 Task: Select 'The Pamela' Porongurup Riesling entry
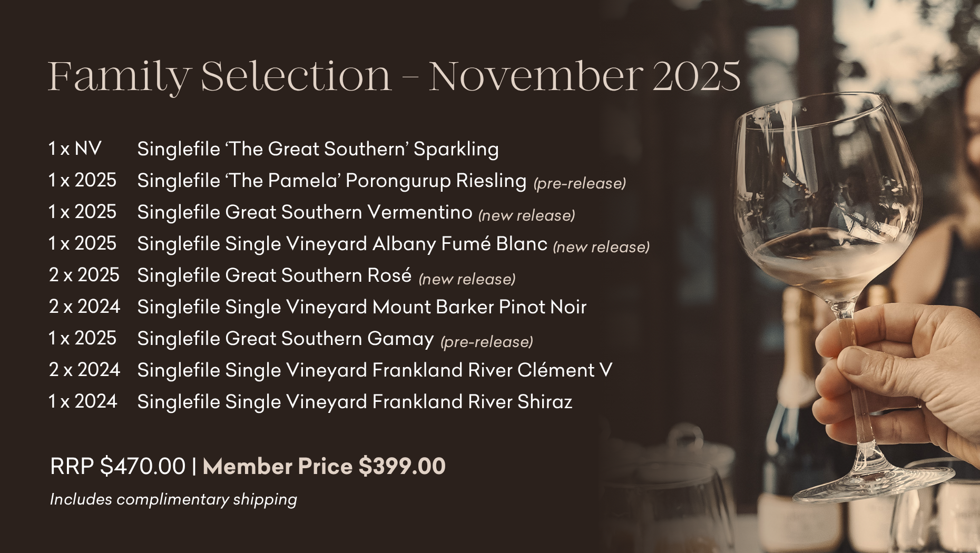tap(331, 181)
